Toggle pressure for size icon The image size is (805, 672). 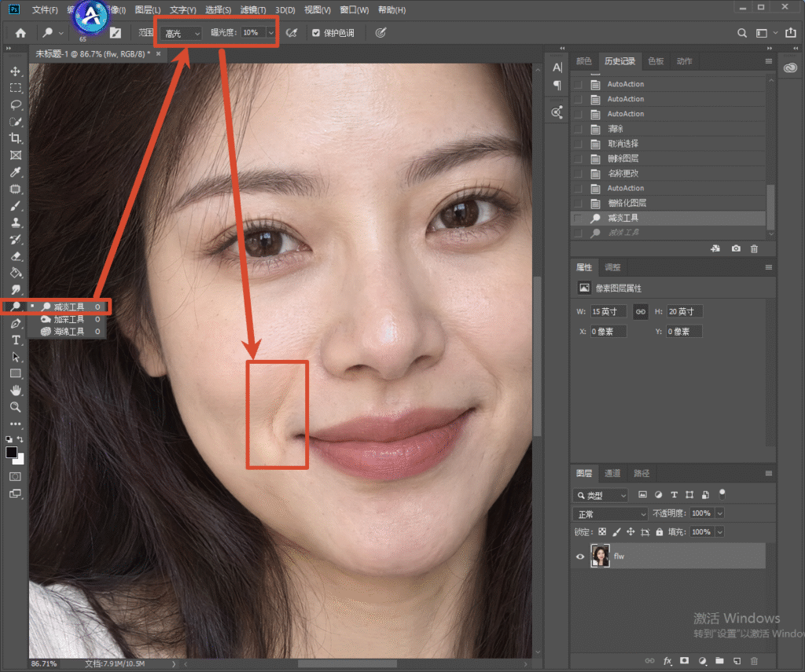coord(380,33)
